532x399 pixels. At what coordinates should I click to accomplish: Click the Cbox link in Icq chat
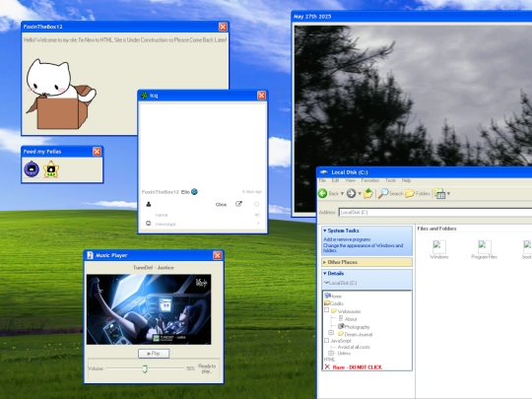(221, 205)
